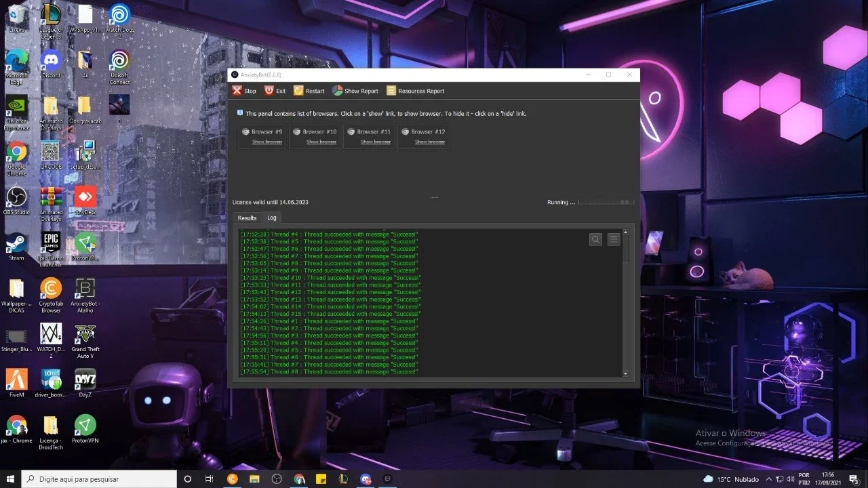This screenshot has width=868, height=488.
Task: Open the Windows notification center icon
Action: (854, 479)
